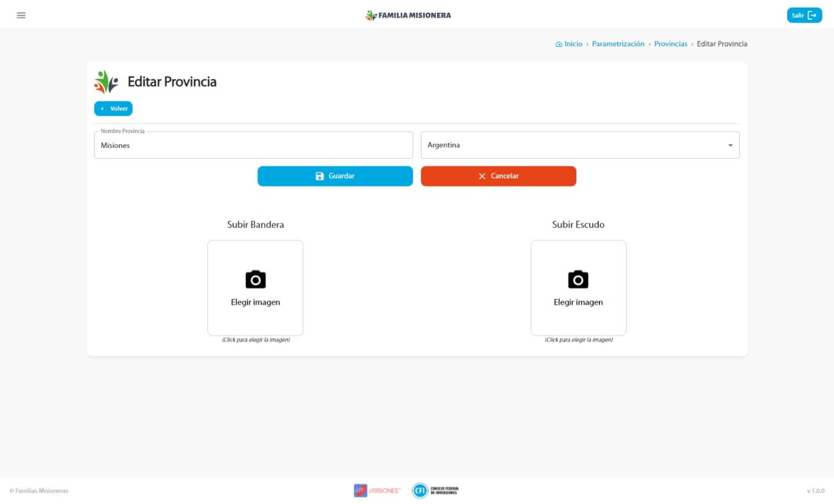Viewport: 834px width, 504px height.
Task: Open the hamburger menu in the header
Action: pyautogui.click(x=21, y=15)
